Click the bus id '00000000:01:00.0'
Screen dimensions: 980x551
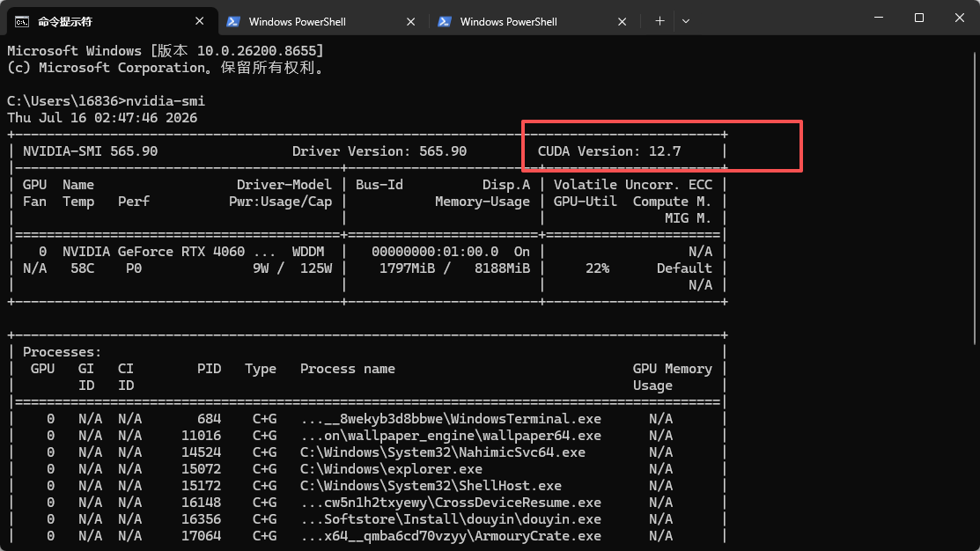coord(434,252)
